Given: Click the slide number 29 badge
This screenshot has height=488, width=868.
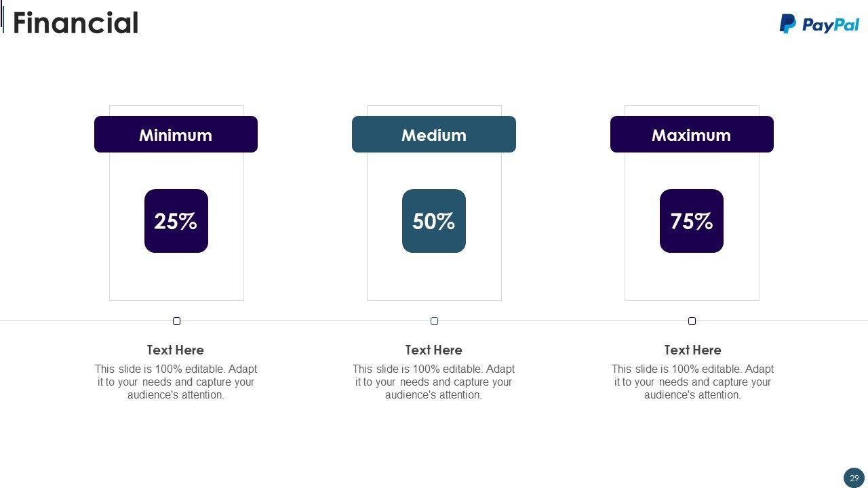Looking at the screenshot, I should click(854, 478).
